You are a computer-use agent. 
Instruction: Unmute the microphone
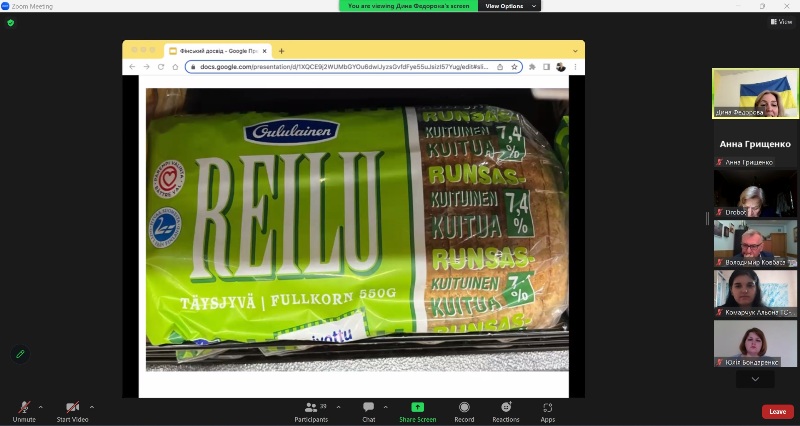click(23, 409)
